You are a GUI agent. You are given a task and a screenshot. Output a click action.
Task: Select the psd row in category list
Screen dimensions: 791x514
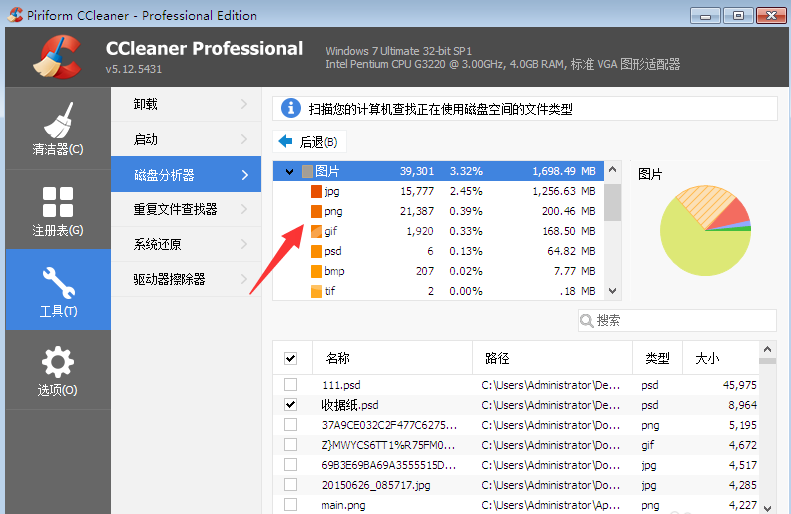click(x=438, y=251)
